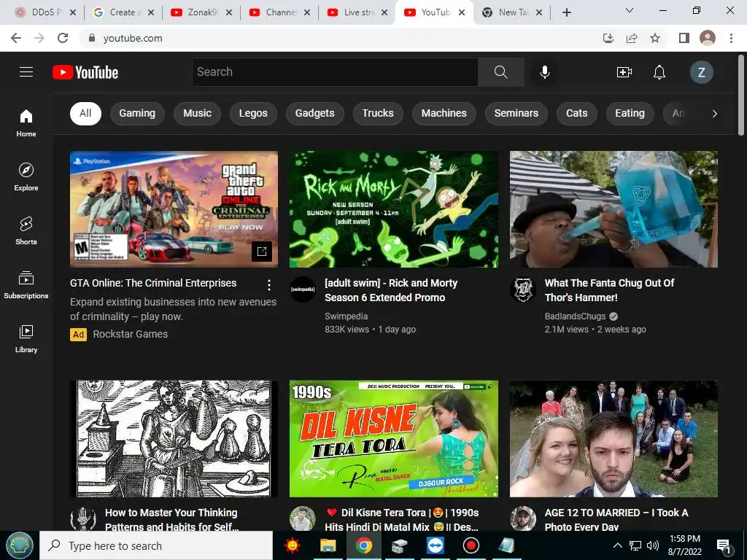Open Library in sidebar
The width and height of the screenshot is (747, 560).
(26, 338)
